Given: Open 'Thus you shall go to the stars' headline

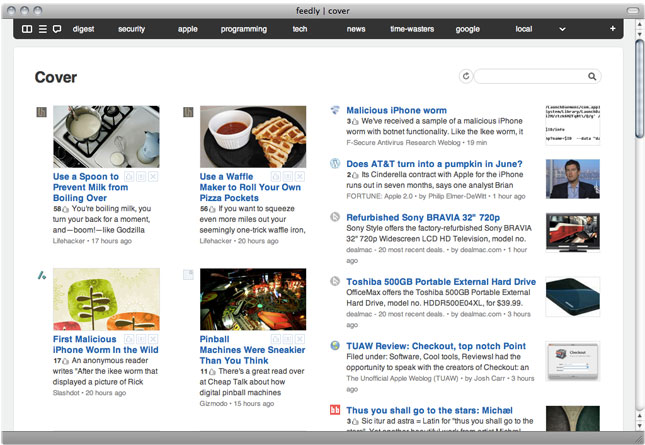Looking at the screenshot, I should click(429, 410).
